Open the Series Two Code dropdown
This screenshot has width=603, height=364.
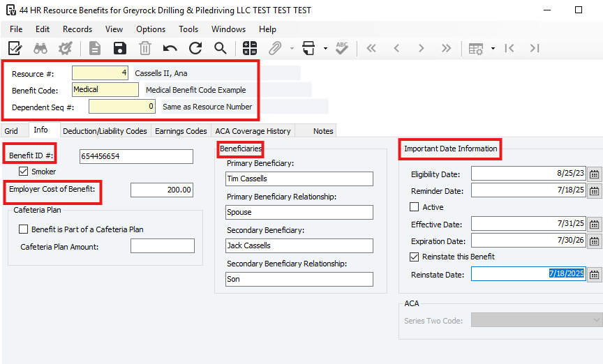[x=537, y=320]
